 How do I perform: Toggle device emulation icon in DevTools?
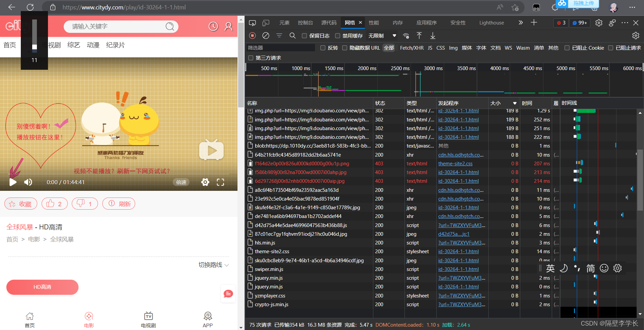[x=266, y=23]
